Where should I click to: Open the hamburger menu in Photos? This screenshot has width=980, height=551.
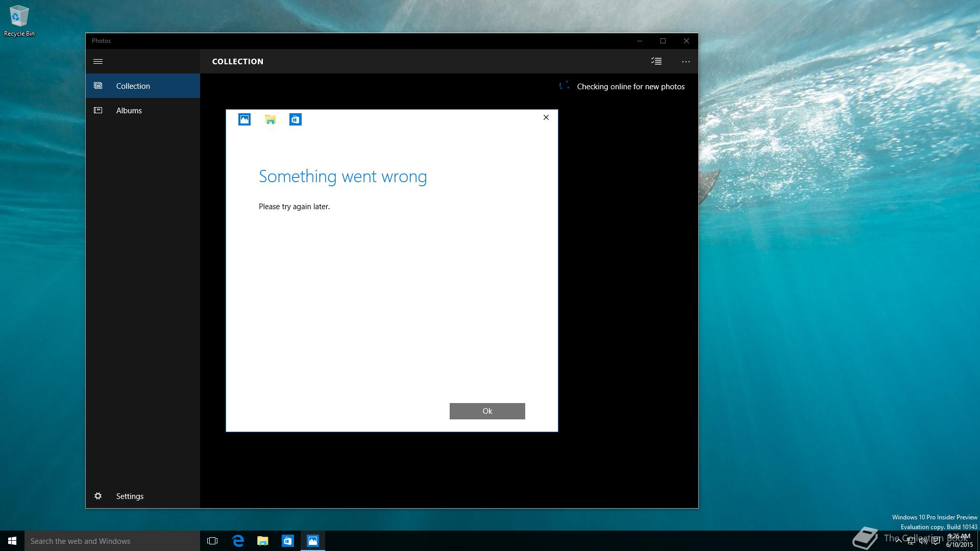coord(98,61)
